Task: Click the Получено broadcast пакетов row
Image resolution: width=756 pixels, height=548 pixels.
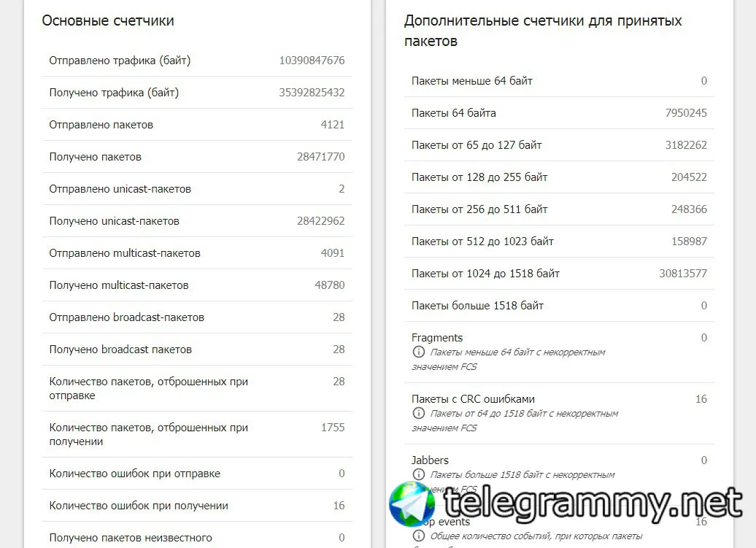Action: coord(197,350)
